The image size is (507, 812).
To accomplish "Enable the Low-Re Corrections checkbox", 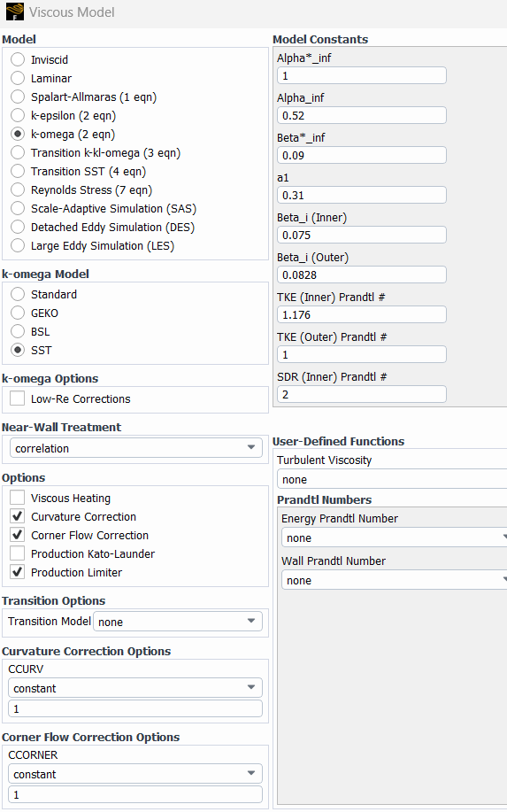I will [x=18, y=398].
